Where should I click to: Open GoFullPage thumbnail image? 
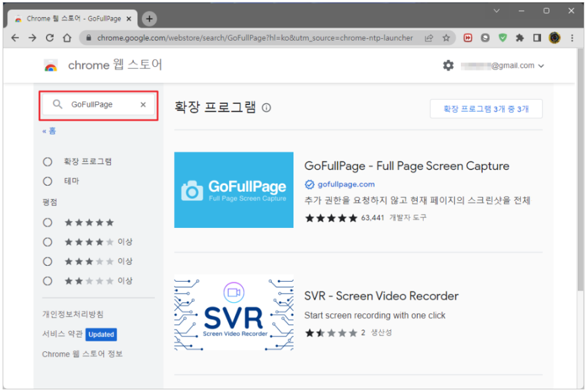[234, 190]
